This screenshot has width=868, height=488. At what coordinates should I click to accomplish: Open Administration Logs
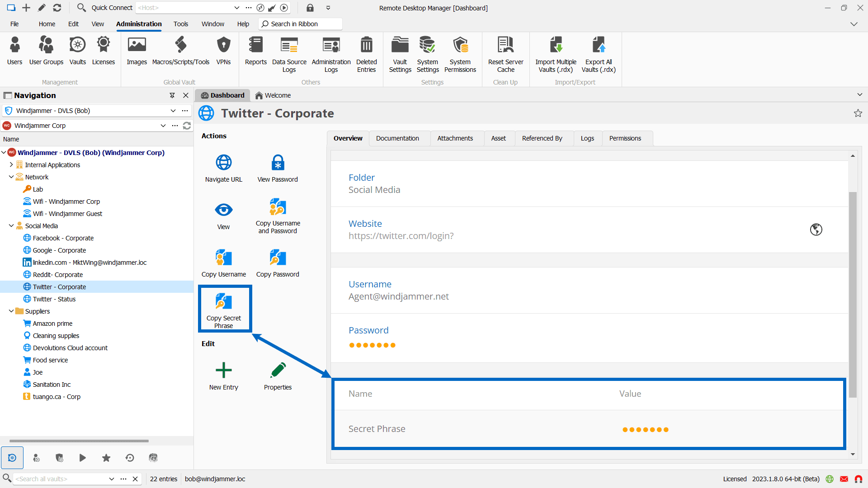(331, 54)
